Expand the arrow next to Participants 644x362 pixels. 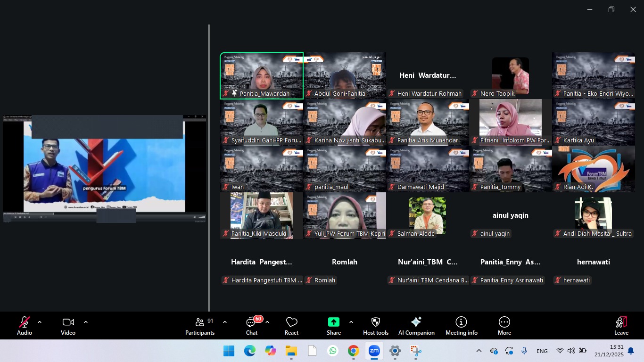pos(225,322)
